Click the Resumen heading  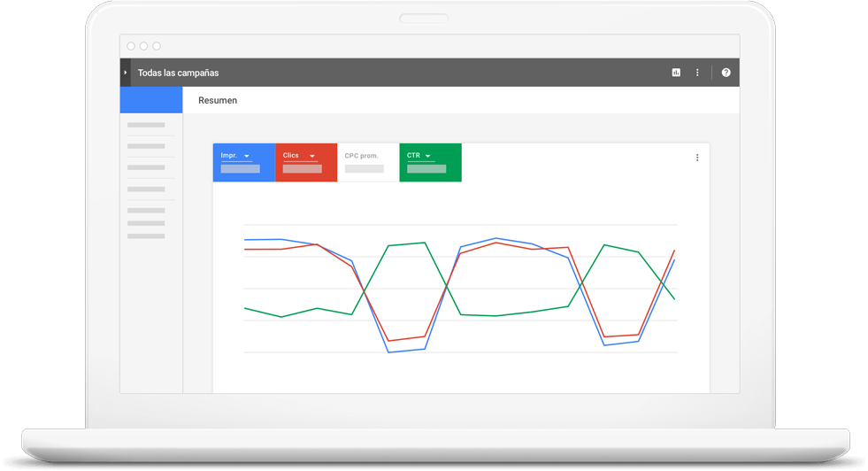[218, 100]
